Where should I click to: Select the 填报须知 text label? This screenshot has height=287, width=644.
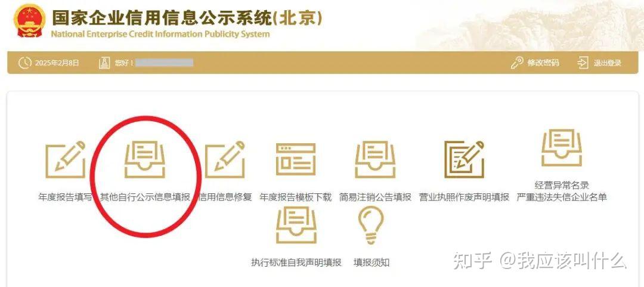coord(371,263)
